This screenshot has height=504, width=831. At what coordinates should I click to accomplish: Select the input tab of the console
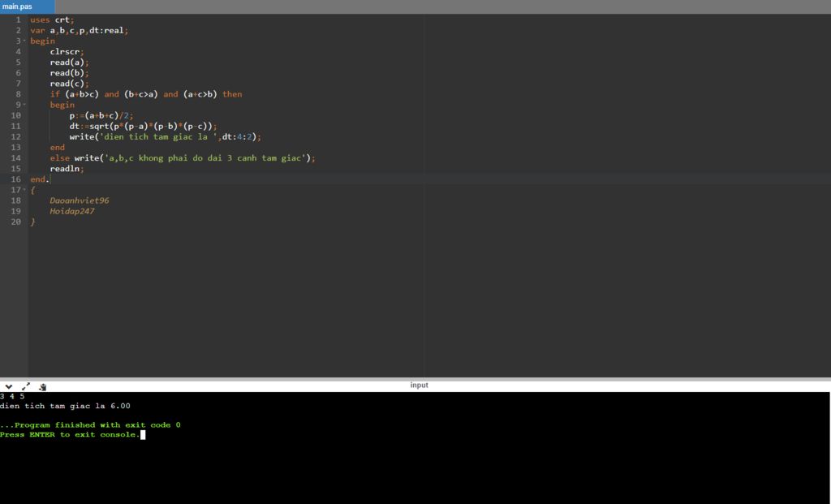tap(419, 386)
